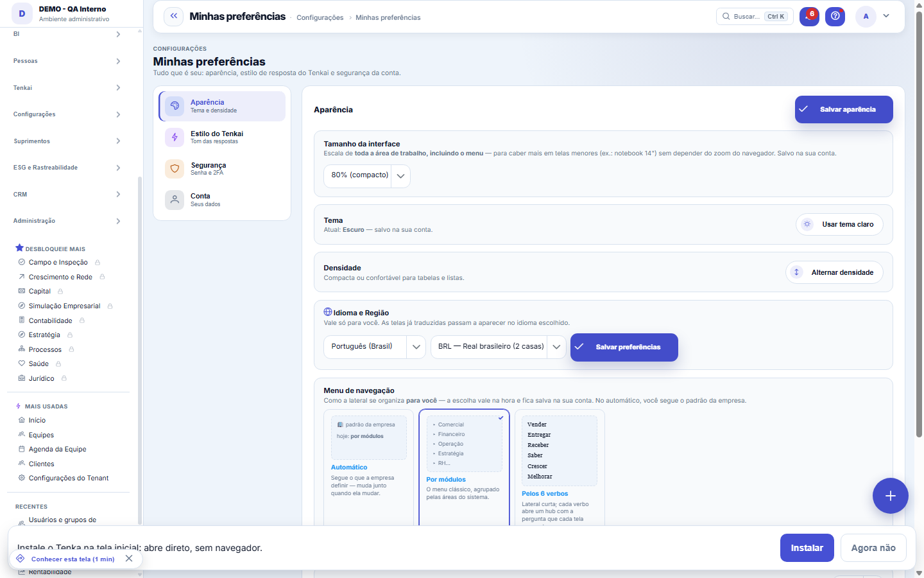Select the Por módulos menu layout
924x578 pixels.
[464, 468]
